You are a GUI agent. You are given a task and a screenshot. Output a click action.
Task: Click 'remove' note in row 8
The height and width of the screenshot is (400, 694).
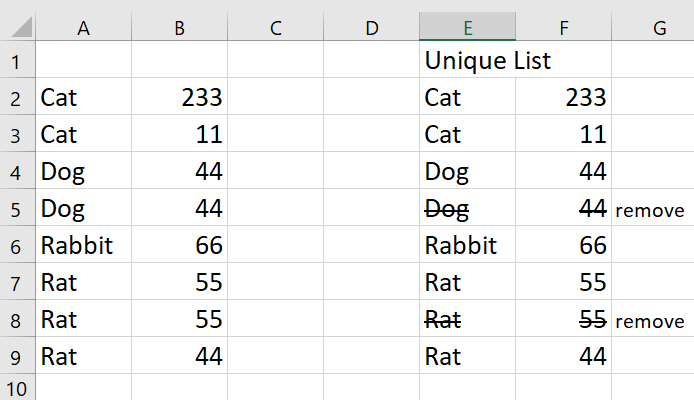click(650, 321)
